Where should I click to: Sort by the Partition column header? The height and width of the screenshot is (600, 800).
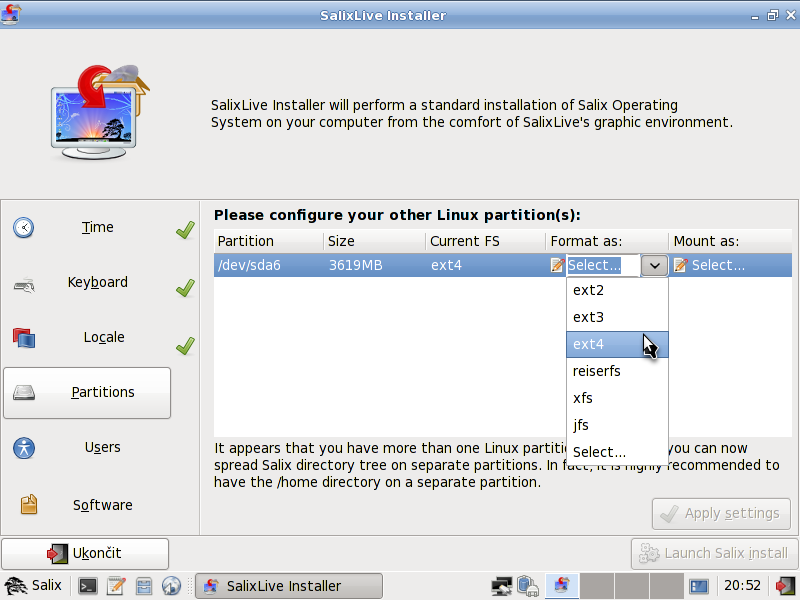point(268,241)
